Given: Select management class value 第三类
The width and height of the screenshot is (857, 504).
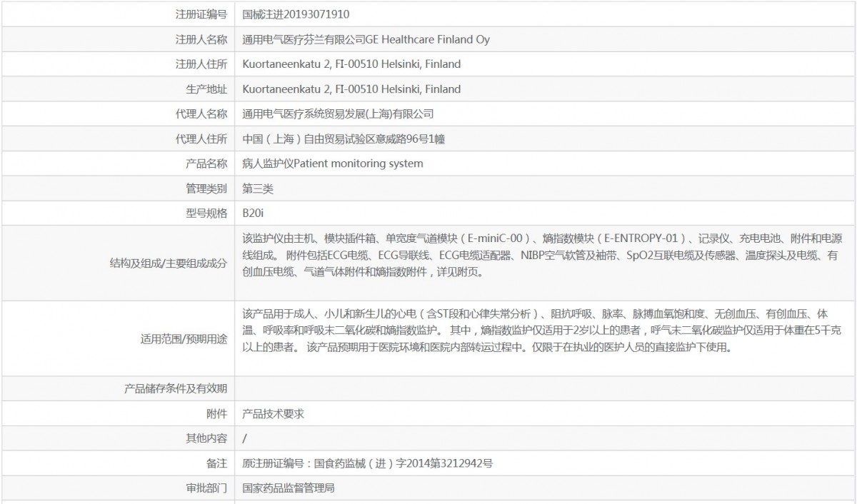Looking at the screenshot, I should 258,188.
